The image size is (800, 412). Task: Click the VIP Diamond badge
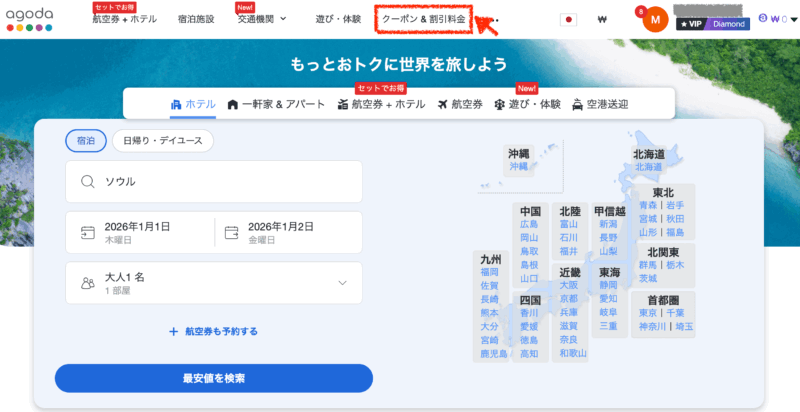coord(713,24)
